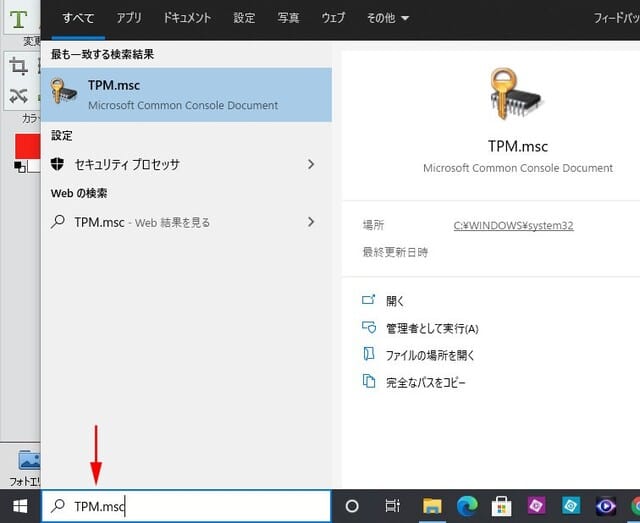
Task: Switch to the ドキュメント tab
Action: pos(187,18)
